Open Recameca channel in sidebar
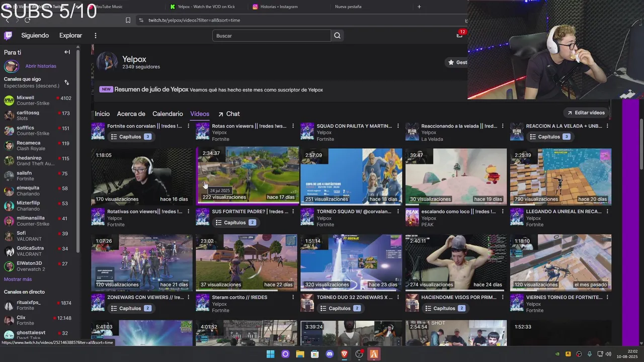The image size is (644, 362). tap(38, 145)
